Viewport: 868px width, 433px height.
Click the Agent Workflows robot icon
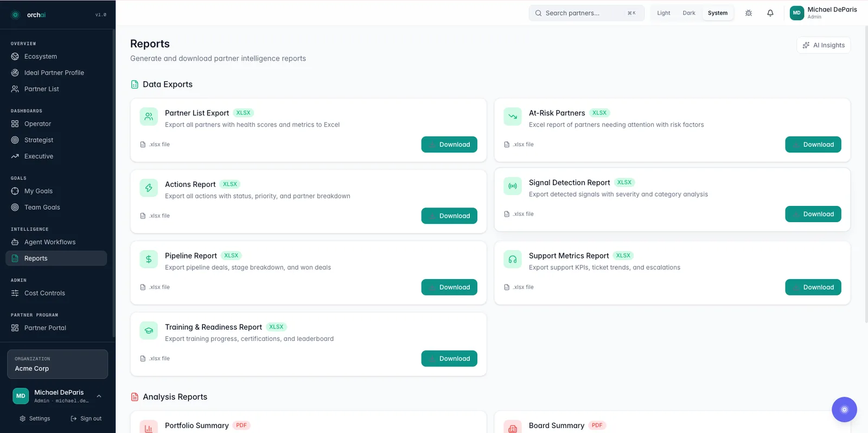pyautogui.click(x=15, y=242)
